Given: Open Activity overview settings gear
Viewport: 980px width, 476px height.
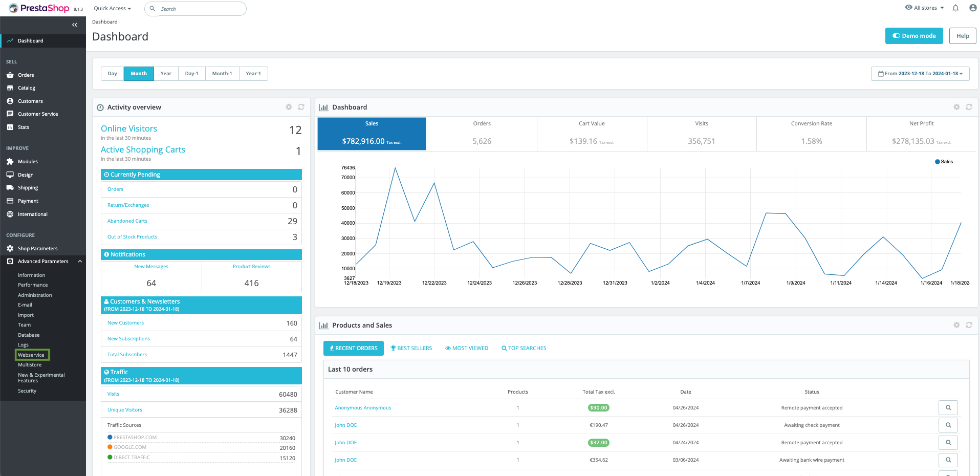Looking at the screenshot, I should click(x=289, y=107).
